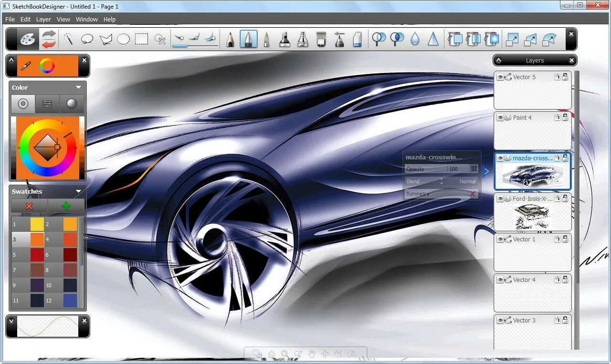Viewport: 611px width, 364px height.
Task: Select the highlighted ballpoint pen tool
Action: (x=248, y=39)
